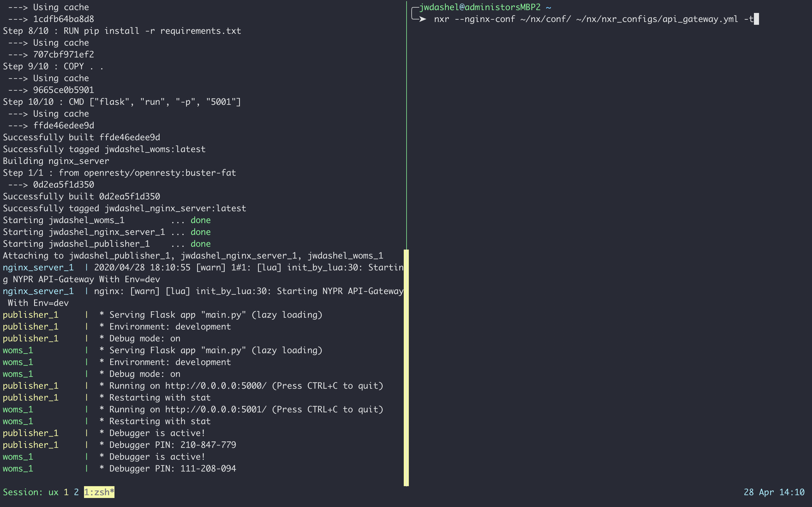Click the Successfully built ffde46edee9d line
The image size is (812, 507).
81,137
